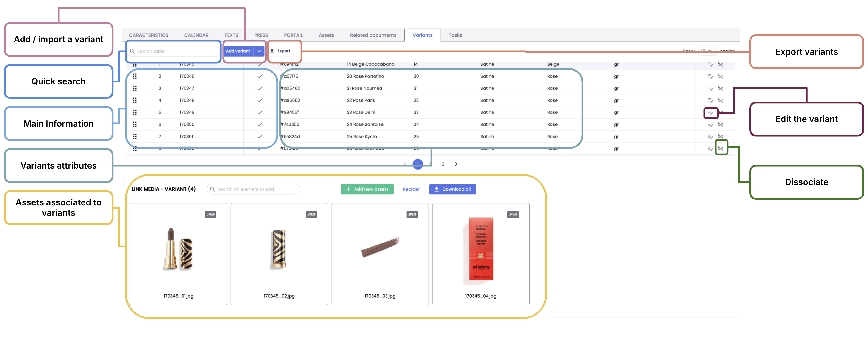Open thumbnail 170345_04.jpg
868x340 pixels.
pos(480,250)
